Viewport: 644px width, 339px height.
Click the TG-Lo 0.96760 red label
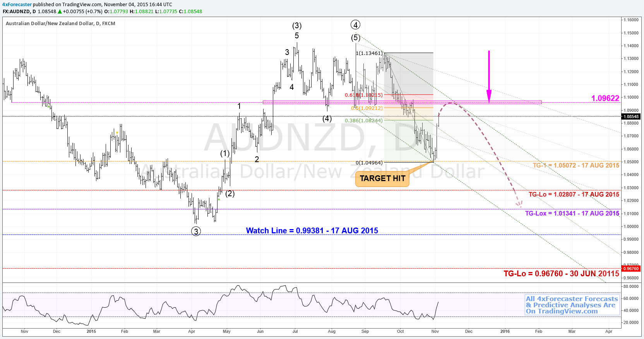coord(561,274)
